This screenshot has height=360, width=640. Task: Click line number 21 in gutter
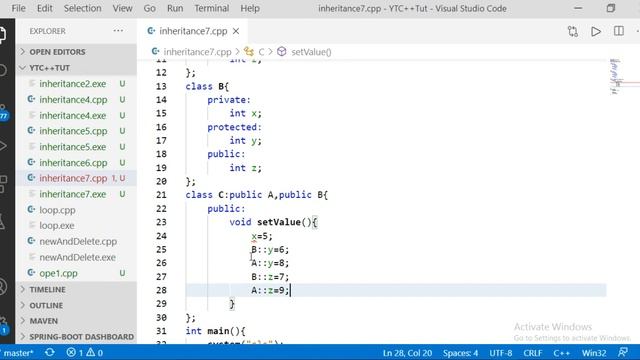pyautogui.click(x=161, y=195)
